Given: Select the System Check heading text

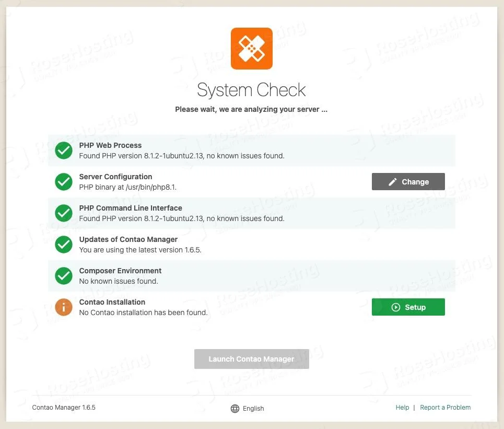Looking at the screenshot, I should [251, 90].
